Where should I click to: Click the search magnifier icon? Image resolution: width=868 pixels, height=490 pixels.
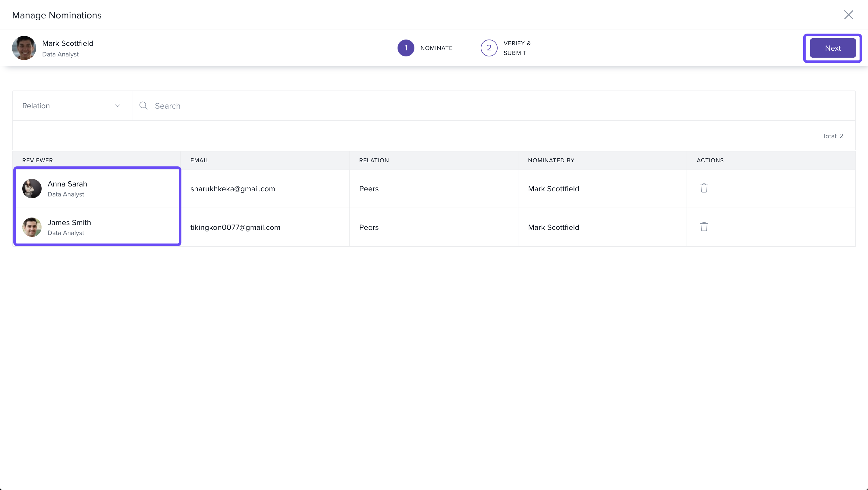(143, 106)
